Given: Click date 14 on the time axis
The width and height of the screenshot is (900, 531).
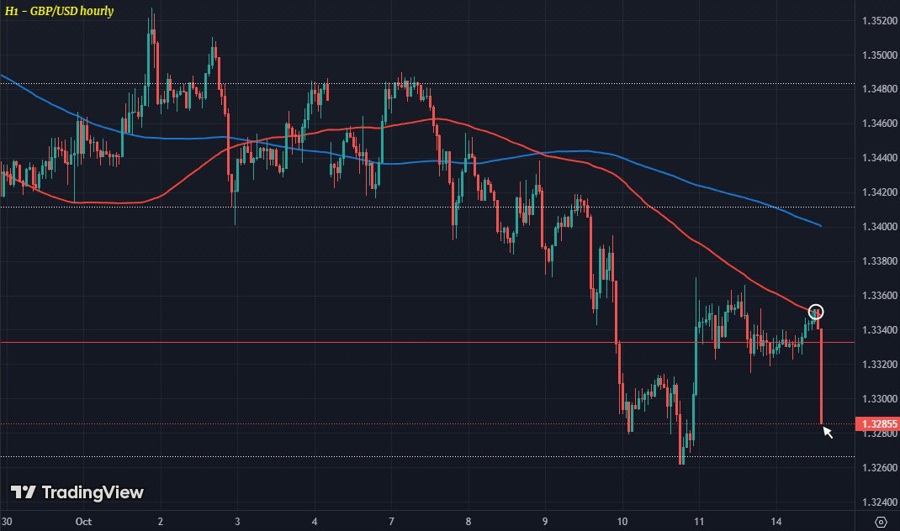Looking at the screenshot, I should point(775,521).
